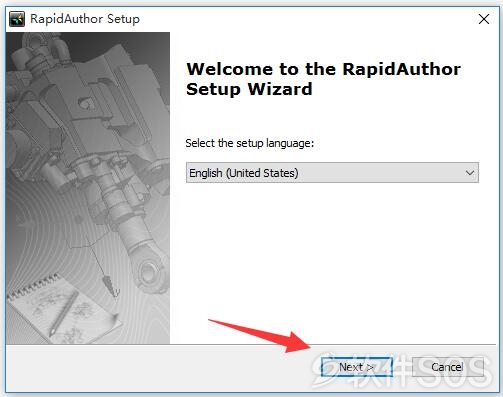This screenshot has width=503, height=397.
Task: Open the setup language dropdown
Action: point(332,173)
